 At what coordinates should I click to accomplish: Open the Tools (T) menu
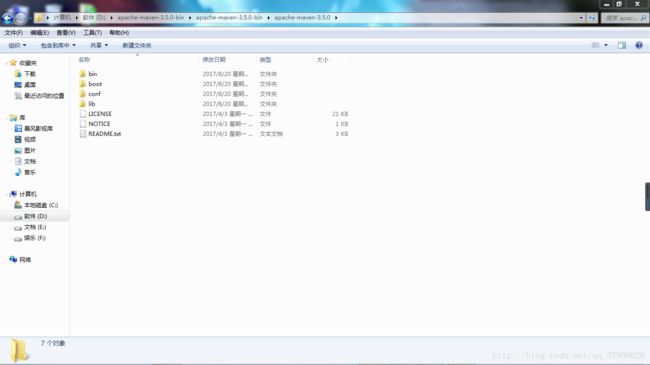(x=92, y=33)
